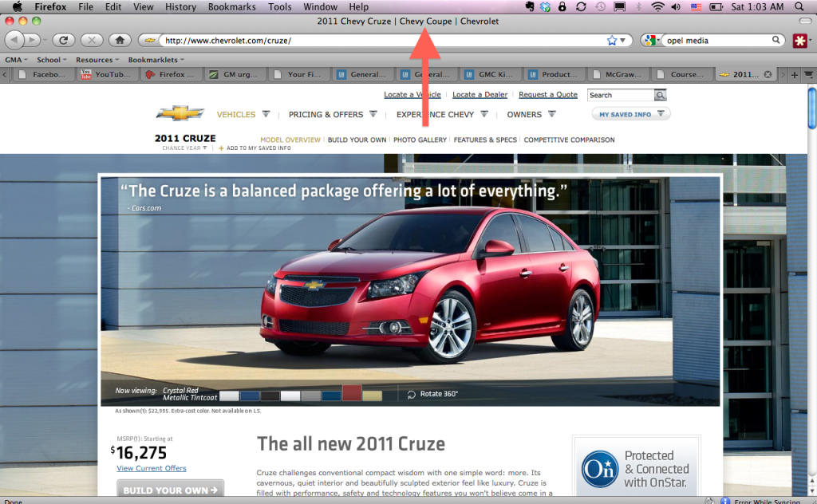Switch to the McGraw... tab

point(618,74)
